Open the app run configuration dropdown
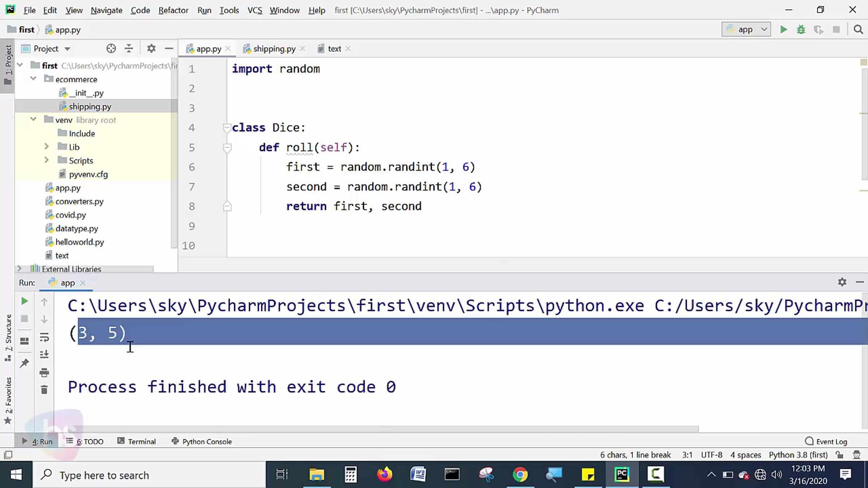The height and width of the screenshot is (488, 868). click(x=746, y=30)
